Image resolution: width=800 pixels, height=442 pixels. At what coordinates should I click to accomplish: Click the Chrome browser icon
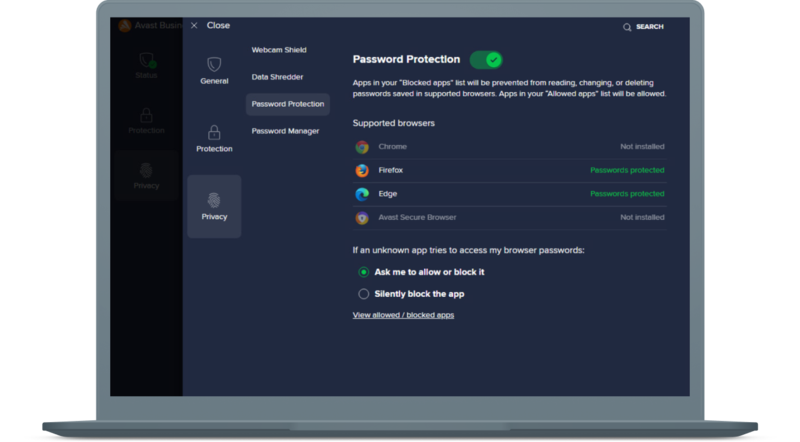(x=362, y=147)
